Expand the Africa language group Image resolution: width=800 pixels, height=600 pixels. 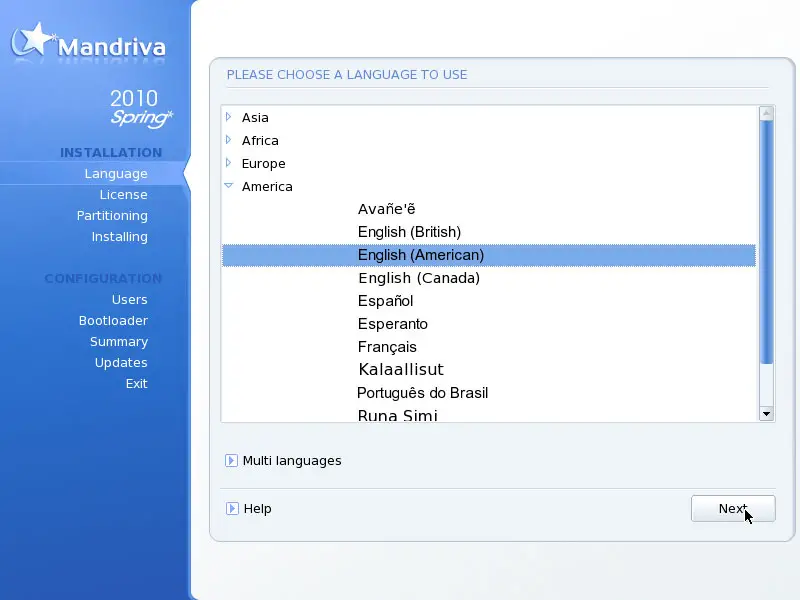coord(229,140)
